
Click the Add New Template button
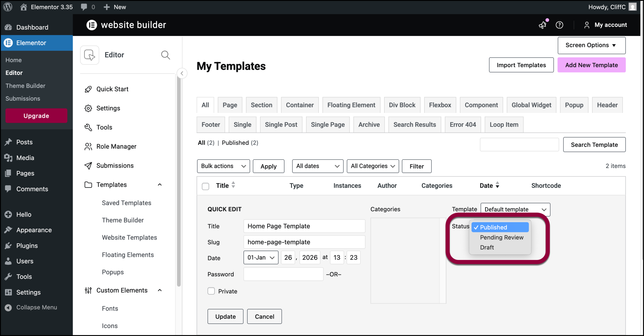tap(591, 65)
